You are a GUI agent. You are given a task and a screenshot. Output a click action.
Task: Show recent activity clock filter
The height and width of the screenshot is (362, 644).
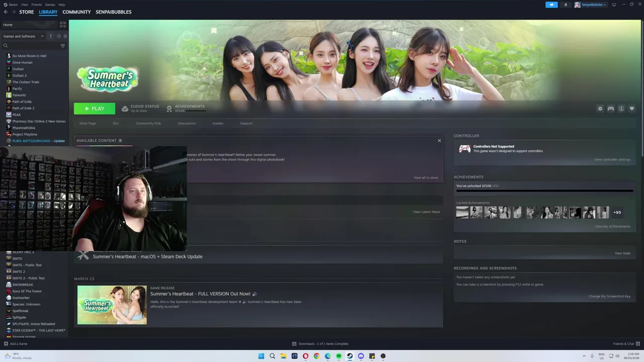[58, 36]
